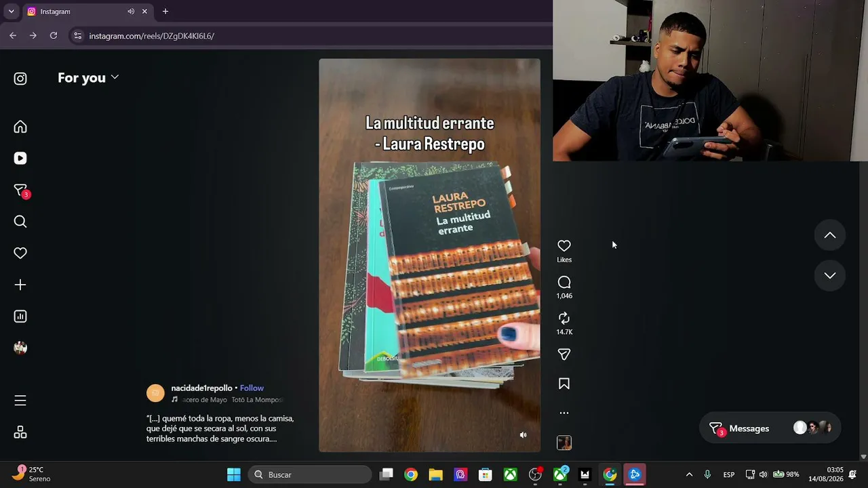Open the floating Messages button
The image size is (868, 488).
770,428
